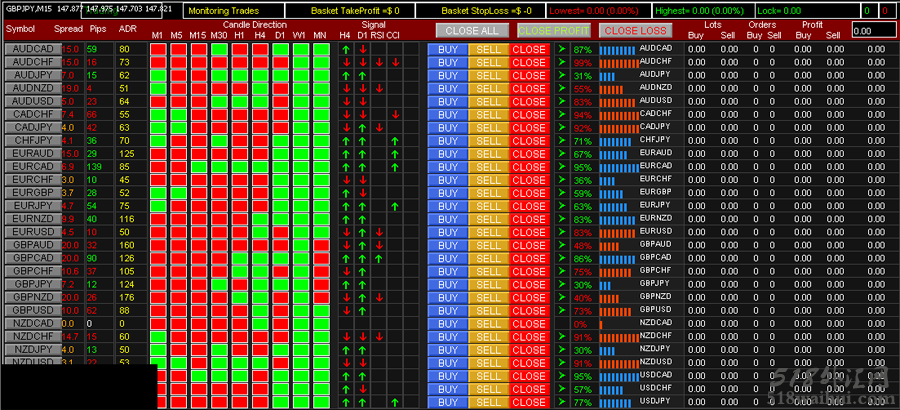Click the RSI signal down arrow for AUDNZD
The image size is (900, 410).
[379, 88]
